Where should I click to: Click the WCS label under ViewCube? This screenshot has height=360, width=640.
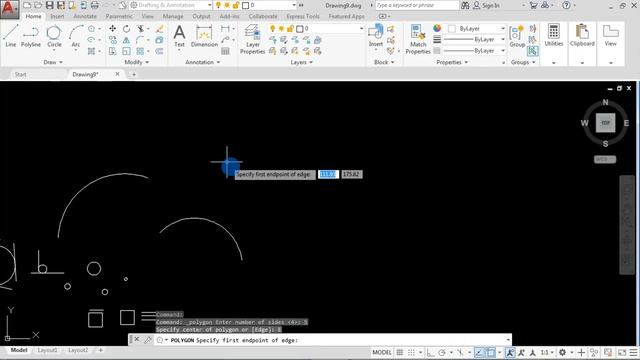(604, 159)
